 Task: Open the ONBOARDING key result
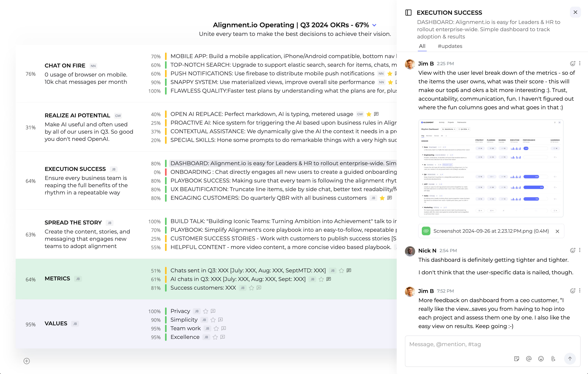click(x=283, y=172)
